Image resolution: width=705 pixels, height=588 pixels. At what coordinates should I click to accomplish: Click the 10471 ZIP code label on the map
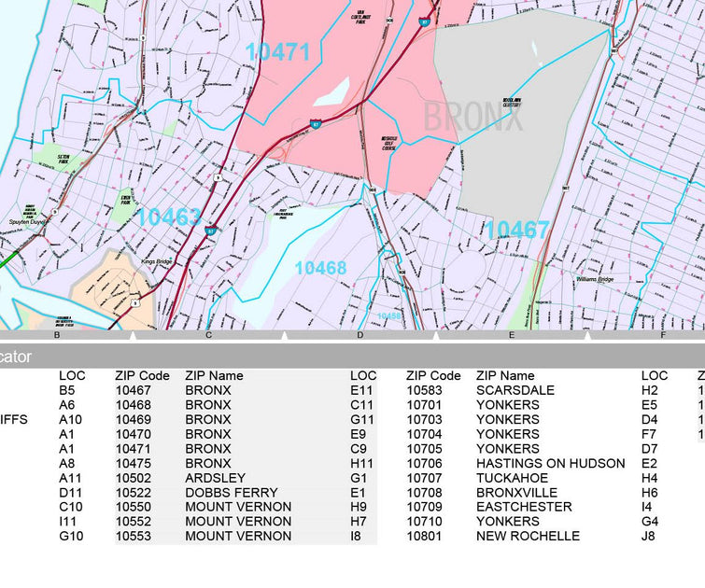point(277,51)
